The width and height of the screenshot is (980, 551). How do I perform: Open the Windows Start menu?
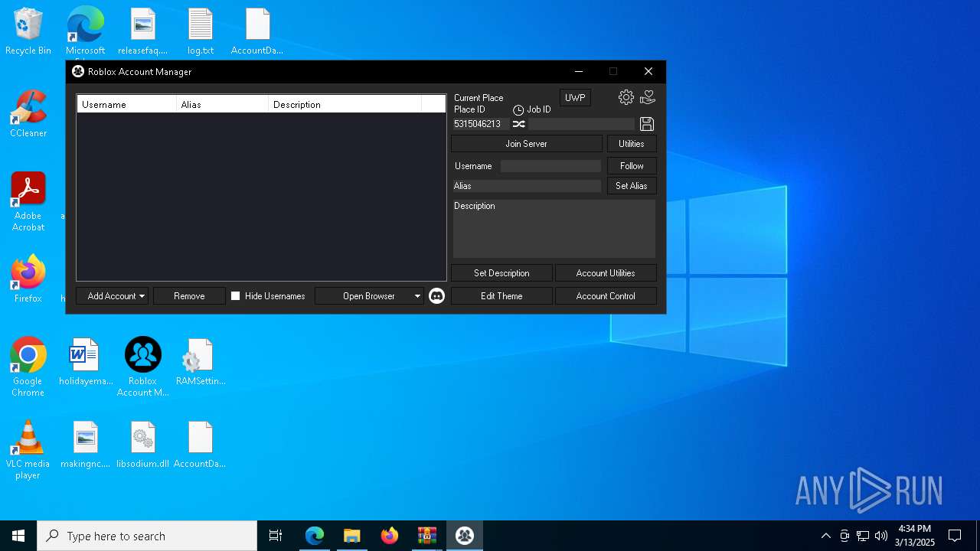18,536
